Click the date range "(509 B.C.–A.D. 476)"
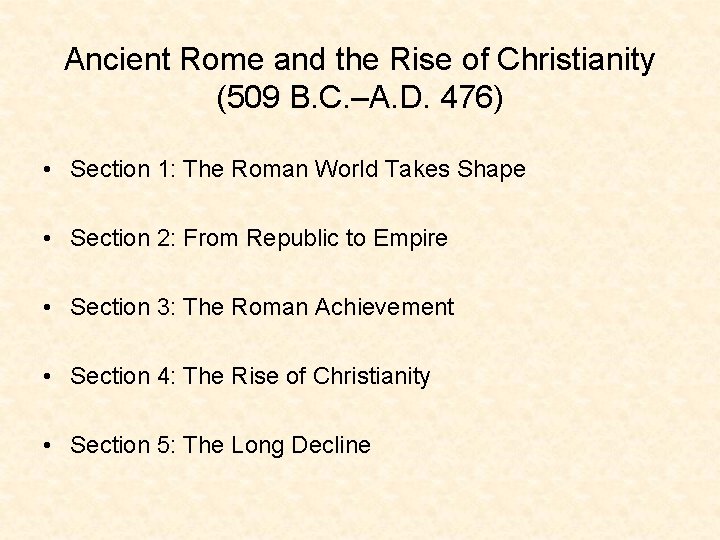Image resolution: width=720 pixels, height=540 pixels. tap(360, 97)
